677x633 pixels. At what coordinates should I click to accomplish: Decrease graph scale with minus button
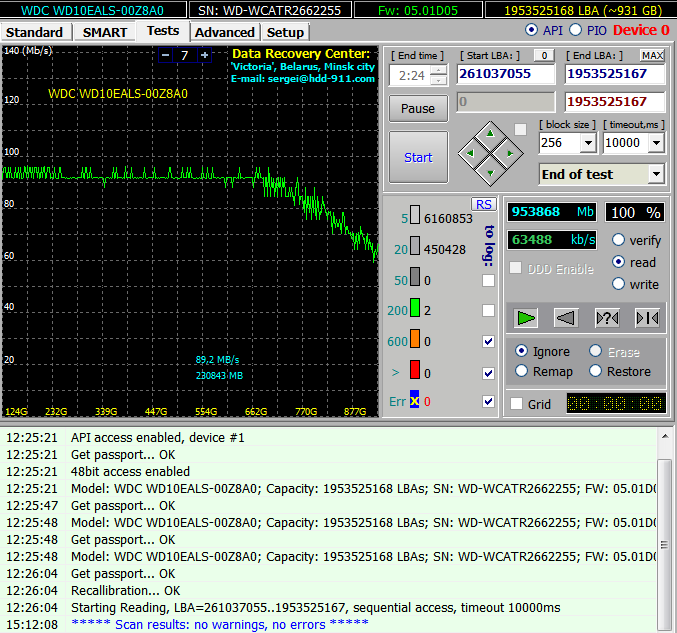[x=165, y=55]
